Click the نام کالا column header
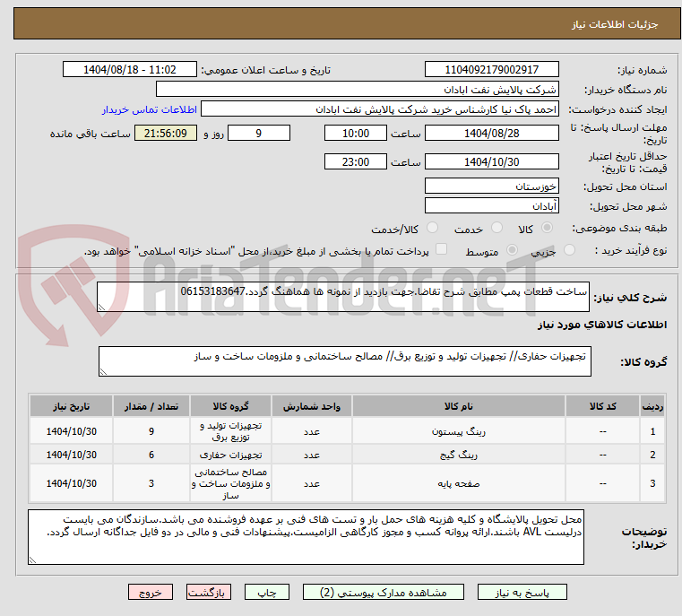This screenshot has width=682, height=616. tap(459, 406)
